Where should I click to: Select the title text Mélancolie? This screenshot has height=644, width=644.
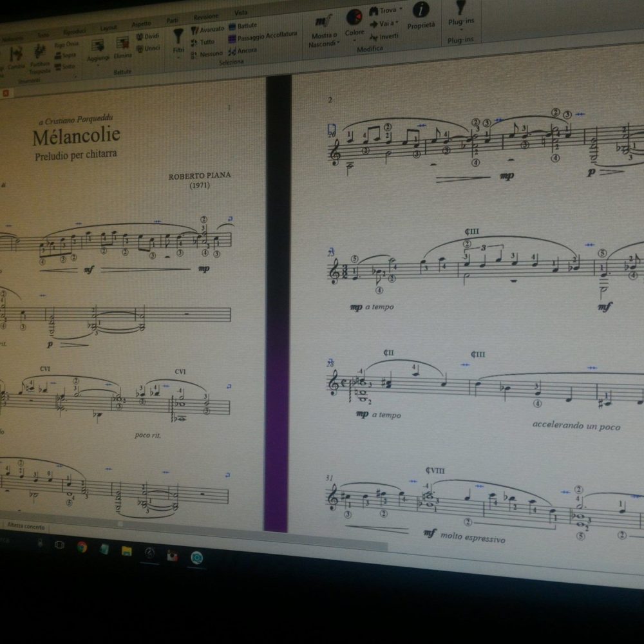click(77, 137)
